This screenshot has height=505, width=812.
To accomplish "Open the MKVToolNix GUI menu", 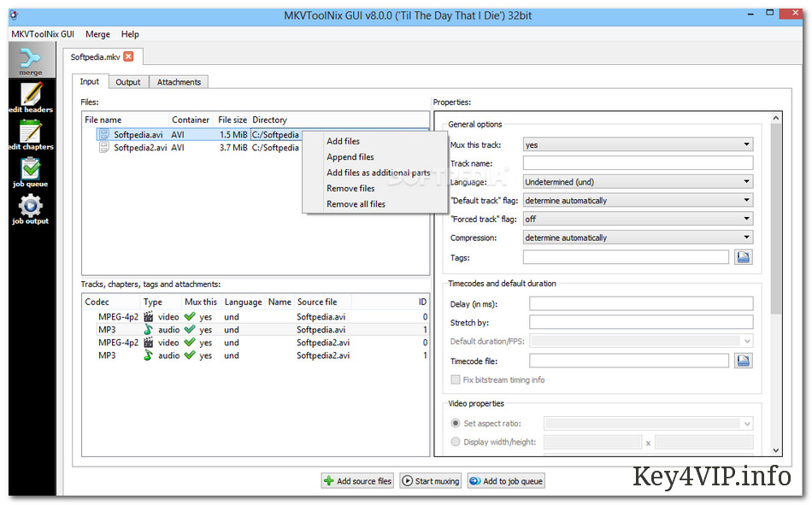I will coord(43,34).
